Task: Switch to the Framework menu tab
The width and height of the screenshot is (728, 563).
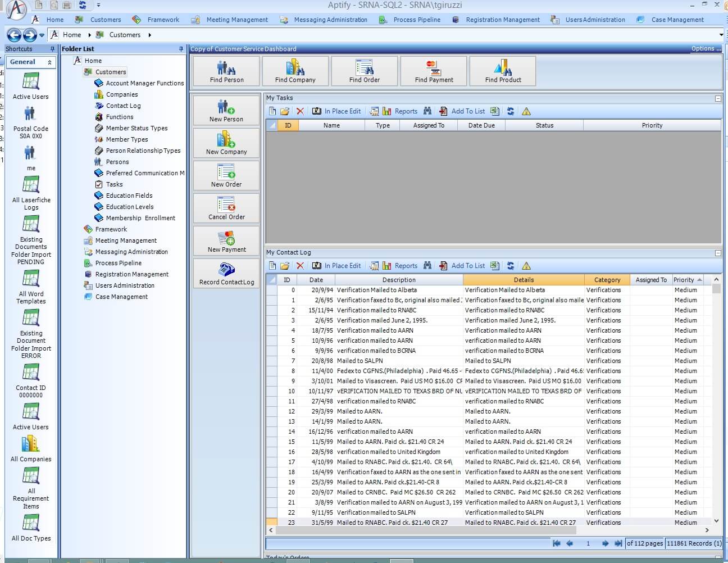Action: [x=156, y=20]
